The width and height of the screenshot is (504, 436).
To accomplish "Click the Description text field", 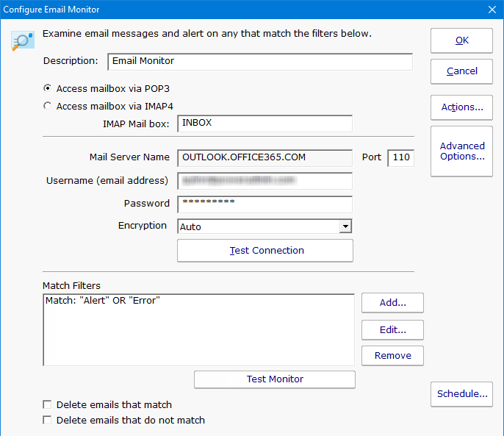I will pyautogui.click(x=259, y=62).
